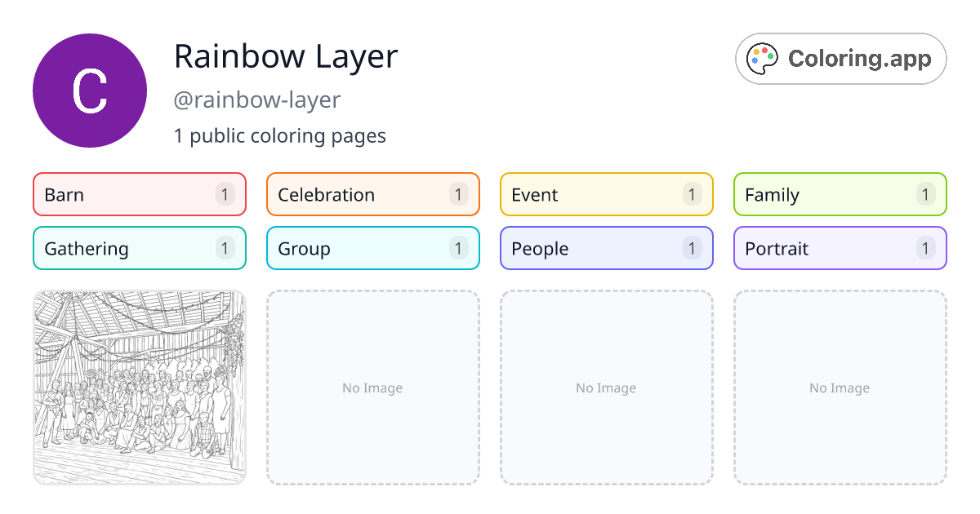The width and height of the screenshot is (980, 514).
Task: Select the Barn category tag
Action: pos(139,194)
